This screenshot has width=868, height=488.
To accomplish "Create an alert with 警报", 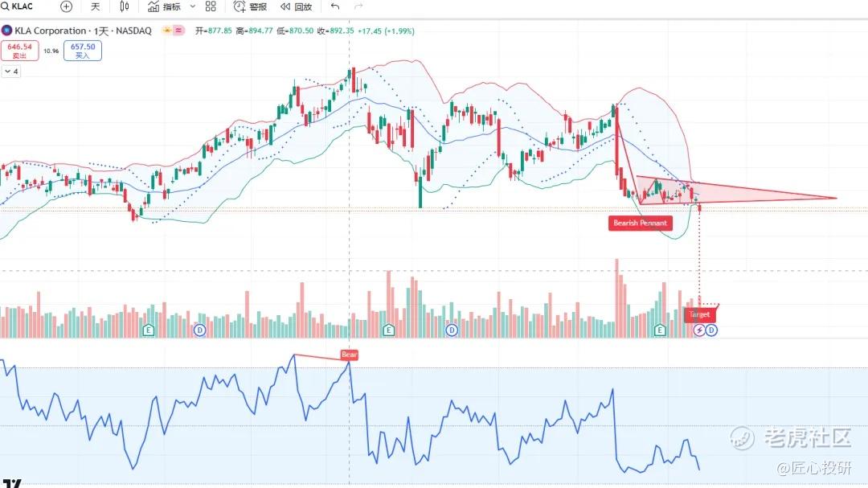I will (250, 6).
